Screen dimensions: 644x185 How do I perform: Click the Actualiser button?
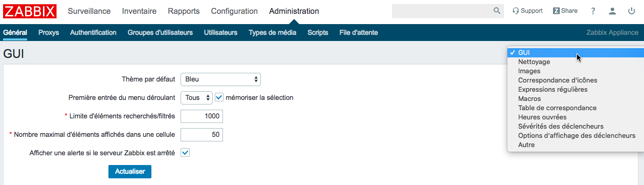click(130, 171)
